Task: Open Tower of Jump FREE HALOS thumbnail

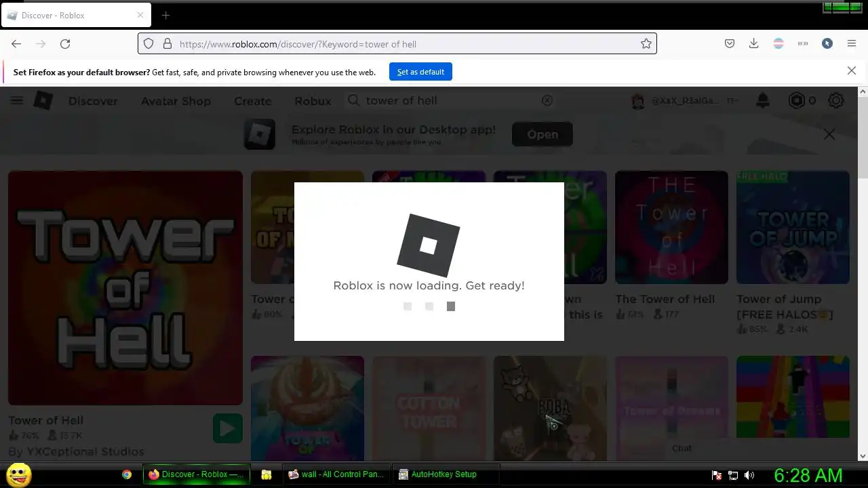Action: point(793,227)
